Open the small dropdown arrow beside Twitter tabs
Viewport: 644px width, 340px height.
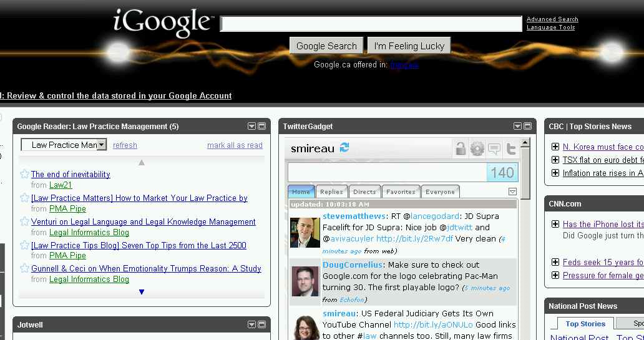(512, 192)
